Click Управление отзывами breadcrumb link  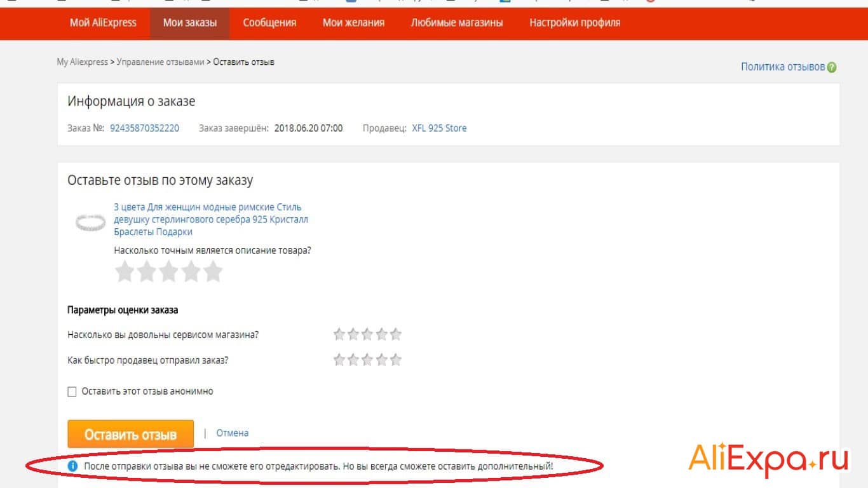(160, 62)
